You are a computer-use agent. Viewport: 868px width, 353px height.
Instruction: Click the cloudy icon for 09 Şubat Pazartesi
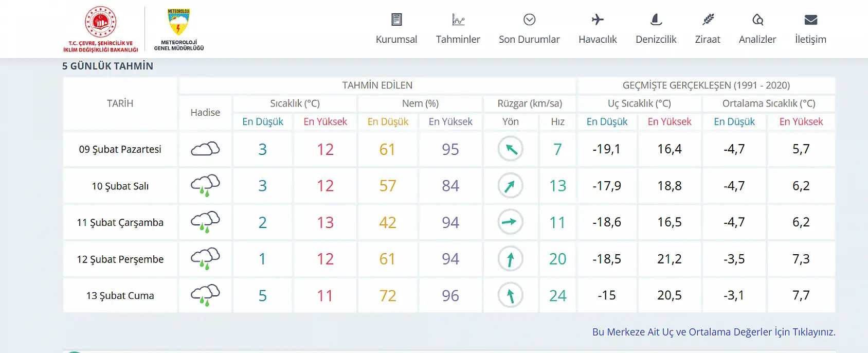[205, 149]
